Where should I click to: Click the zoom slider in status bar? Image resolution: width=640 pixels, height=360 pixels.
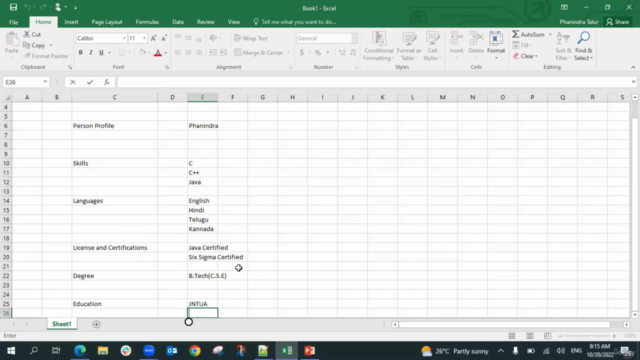pos(587,336)
